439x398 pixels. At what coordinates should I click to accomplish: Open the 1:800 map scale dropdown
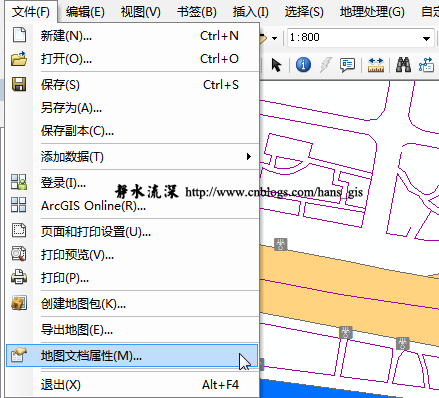pos(426,38)
